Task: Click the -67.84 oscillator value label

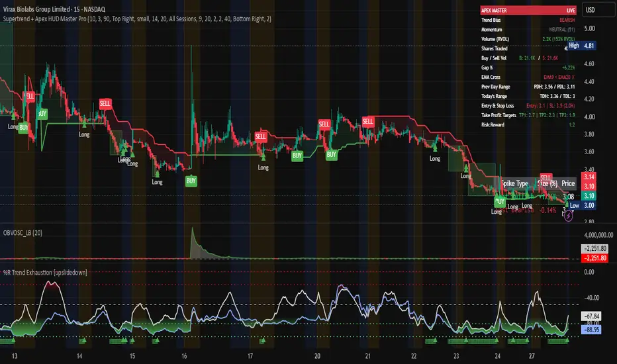Action: (591, 316)
